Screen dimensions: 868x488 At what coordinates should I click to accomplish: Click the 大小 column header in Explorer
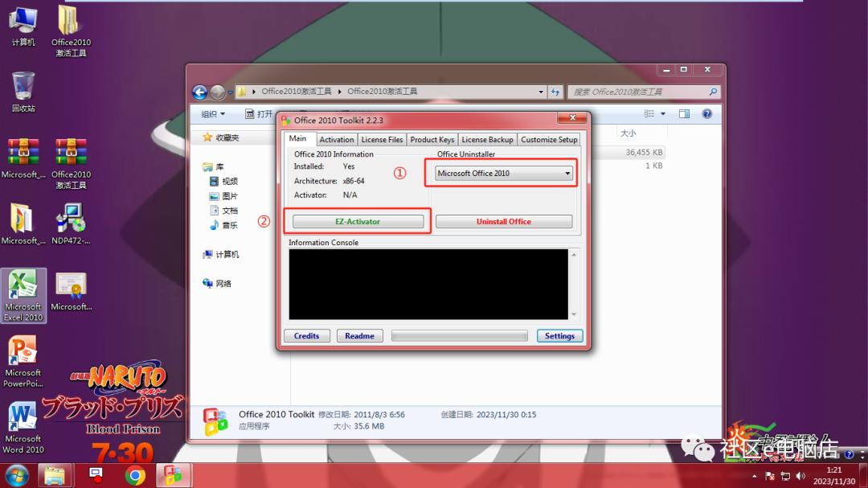point(628,133)
